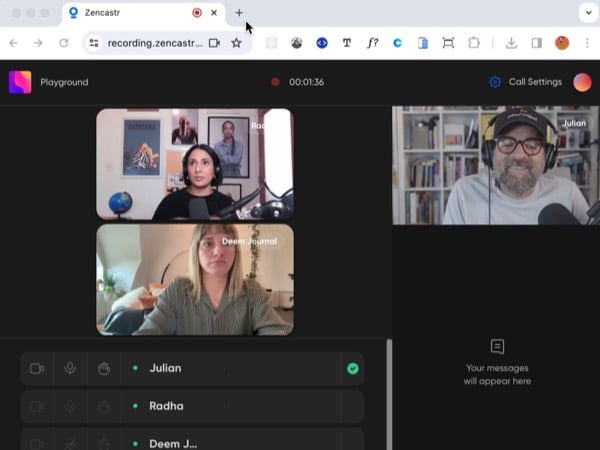Viewport: 600px width, 450px height.
Task: Click the red recording indicator dot
Action: 275,82
